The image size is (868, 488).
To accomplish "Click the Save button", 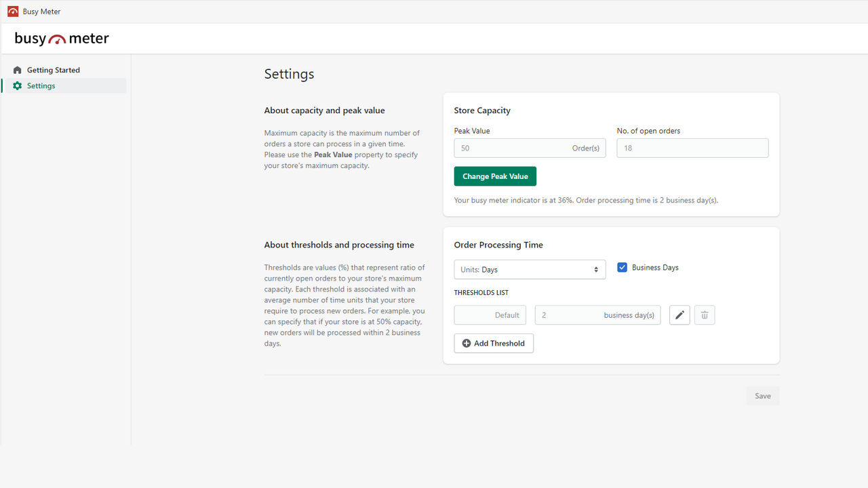I will pyautogui.click(x=763, y=396).
